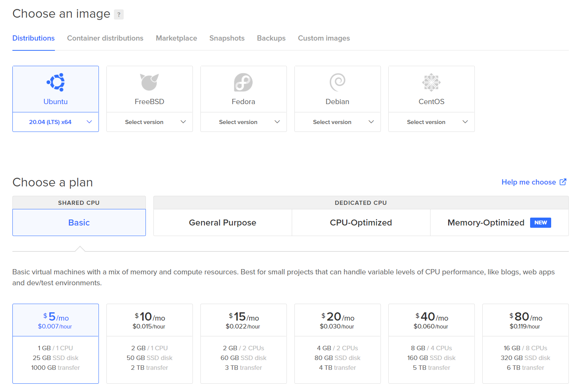
Task: Click the Debian name label
Action: (337, 102)
